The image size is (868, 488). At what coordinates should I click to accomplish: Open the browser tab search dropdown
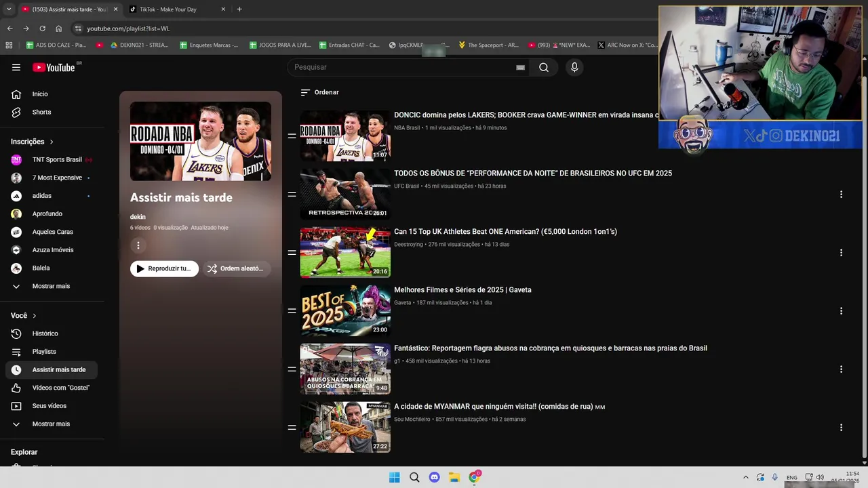(x=9, y=9)
